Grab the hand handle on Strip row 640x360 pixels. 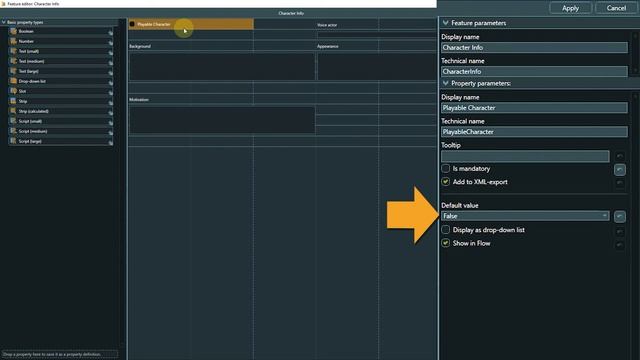(x=111, y=102)
